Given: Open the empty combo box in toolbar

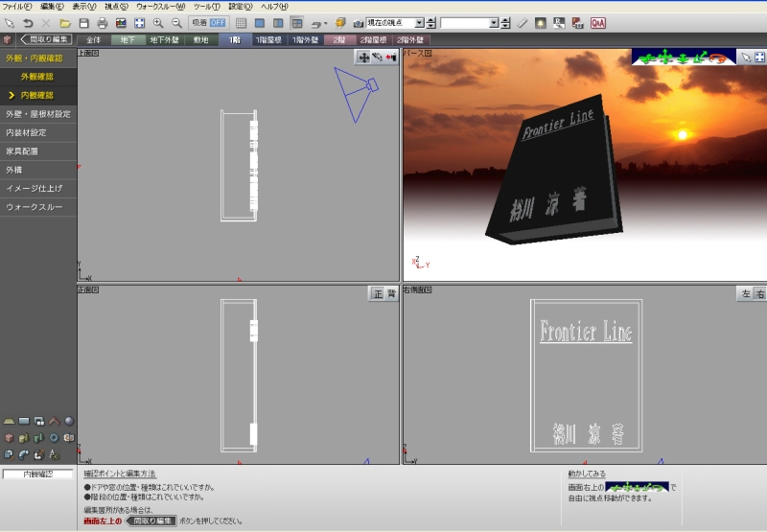Looking at the screenshot, I should (493, 22).
